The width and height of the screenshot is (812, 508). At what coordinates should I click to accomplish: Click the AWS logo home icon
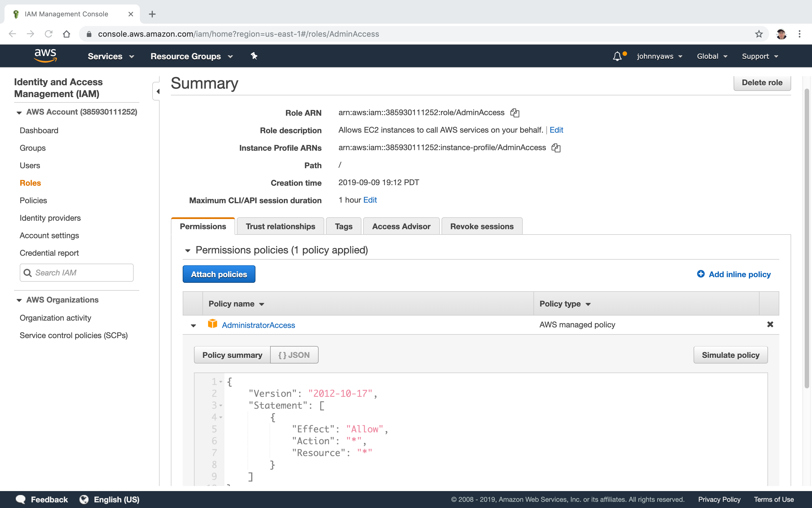tap(45, 56)
